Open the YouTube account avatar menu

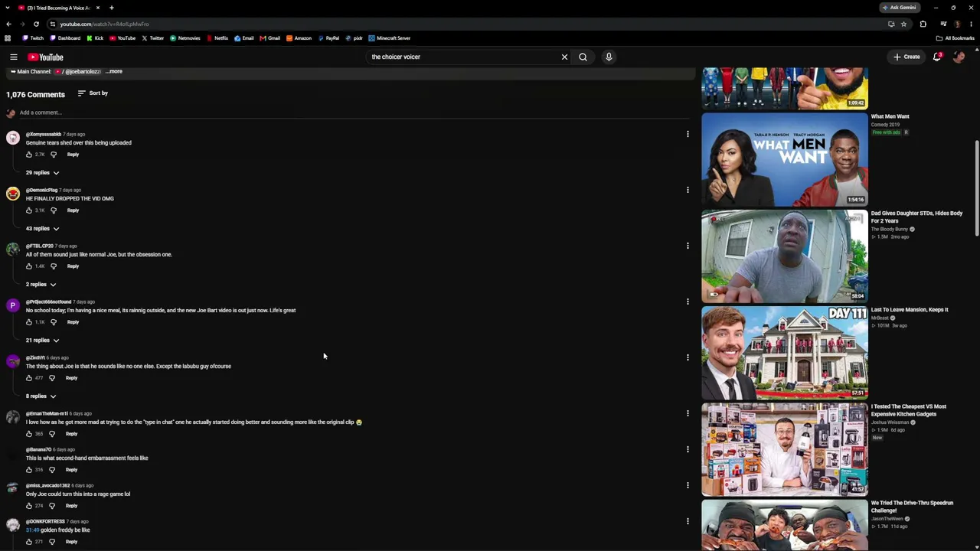coord(959,57)
